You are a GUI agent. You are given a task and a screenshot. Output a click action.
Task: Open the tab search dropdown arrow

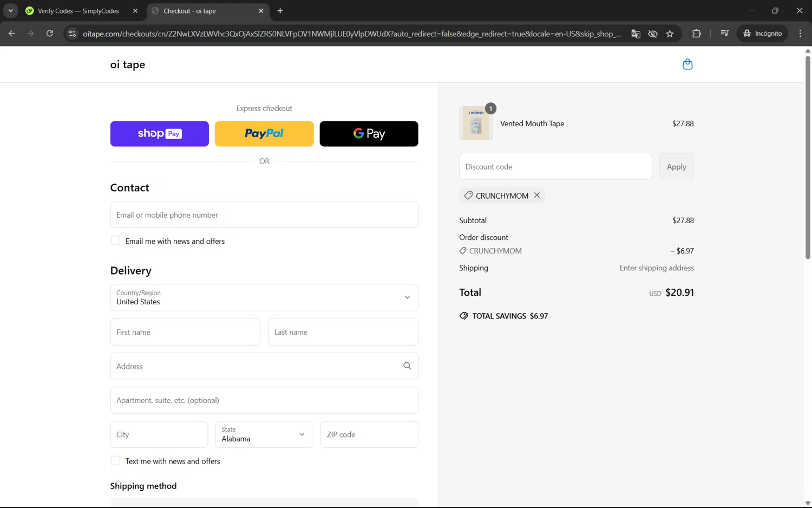click(x=10, y=11)
